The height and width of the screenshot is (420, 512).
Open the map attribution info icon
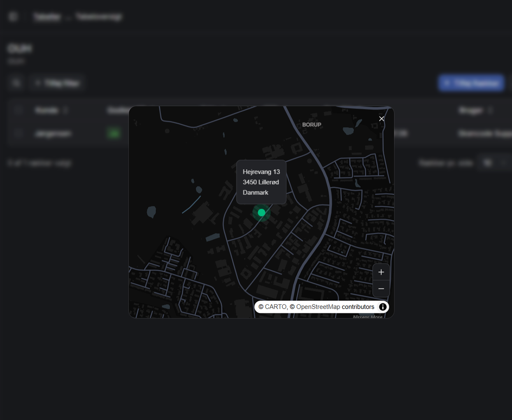384,307
